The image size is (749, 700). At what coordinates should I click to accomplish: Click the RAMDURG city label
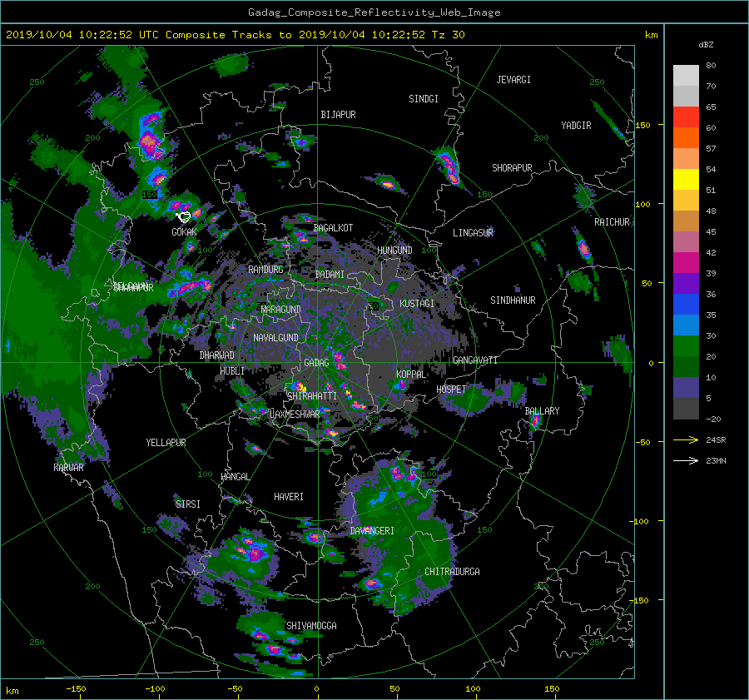pyautogui.click(x=265, y=270)
